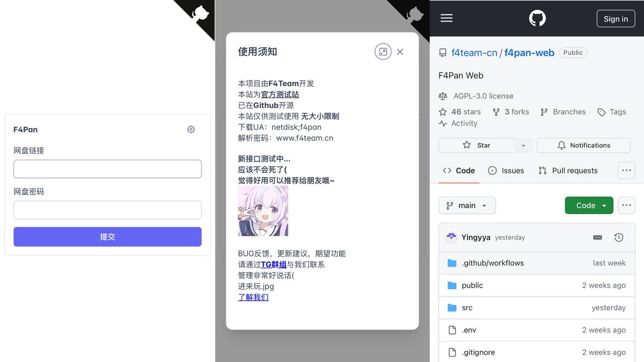Viewport: 644px width, 362px height.
Task: Open the Tags link
Action: 618,112
